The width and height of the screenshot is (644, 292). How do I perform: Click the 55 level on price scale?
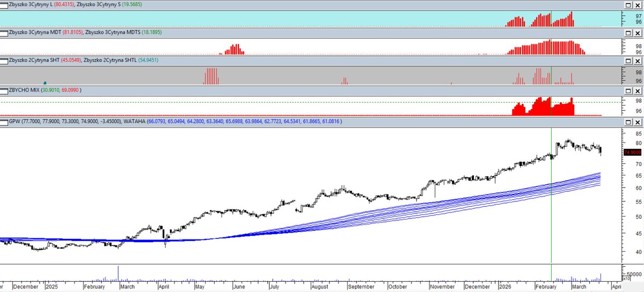click(639, 202)
